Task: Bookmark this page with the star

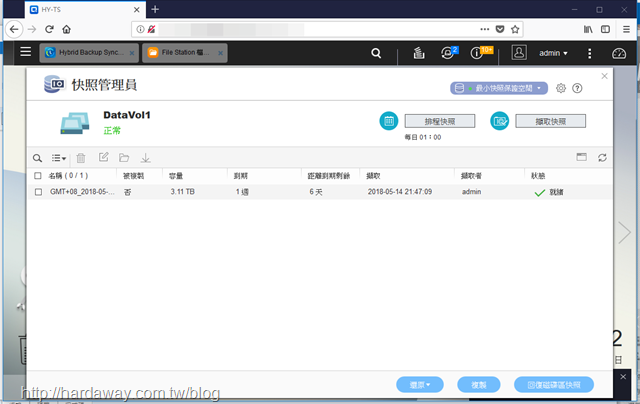Action: coord(515,29)
